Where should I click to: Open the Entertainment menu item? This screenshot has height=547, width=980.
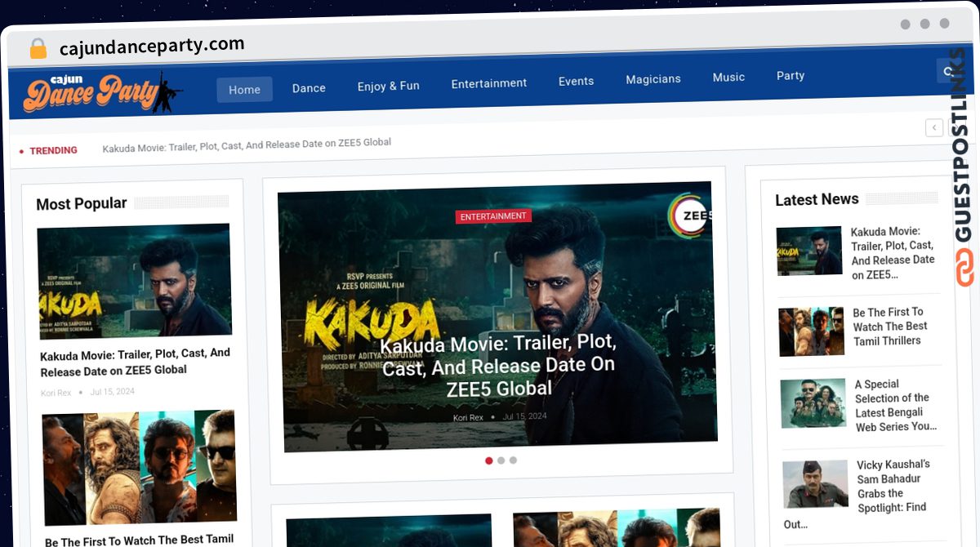click(489, 83)
